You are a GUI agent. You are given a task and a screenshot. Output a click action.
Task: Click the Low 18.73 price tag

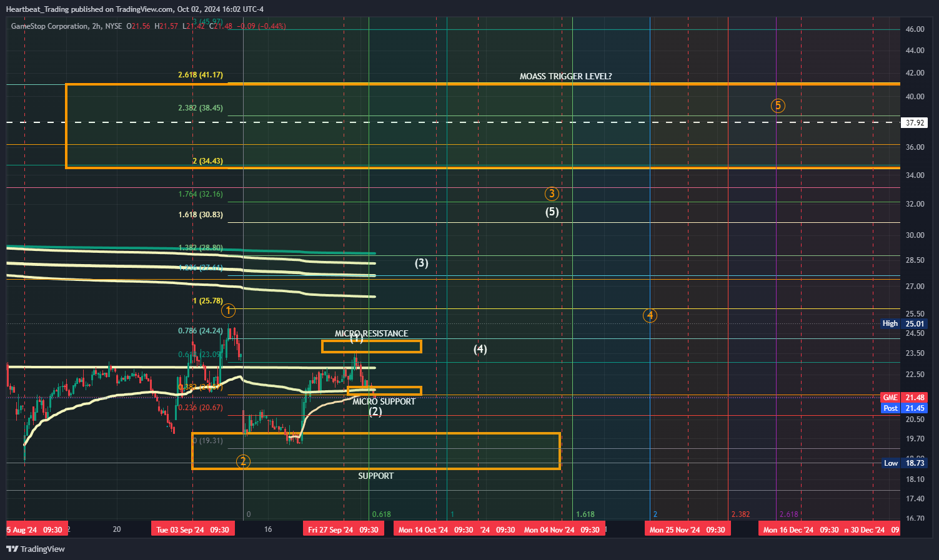(x=904, y=463)
